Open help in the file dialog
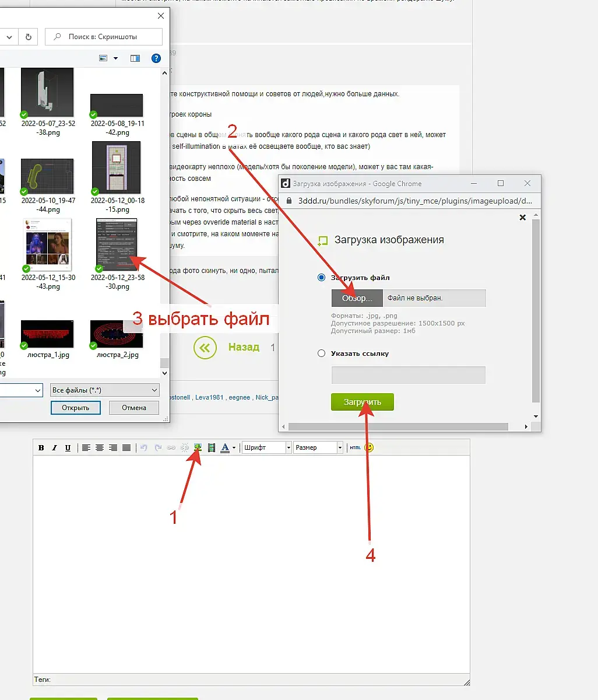 click(x=156, y=58)
